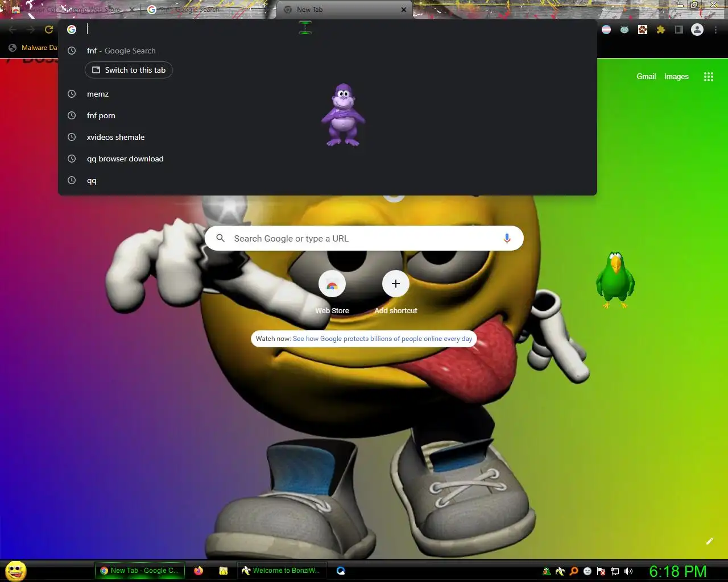Click the magnifier in the Google search box
The width and height of the screenshot is (728, 582).
click(x=221, y=239)
